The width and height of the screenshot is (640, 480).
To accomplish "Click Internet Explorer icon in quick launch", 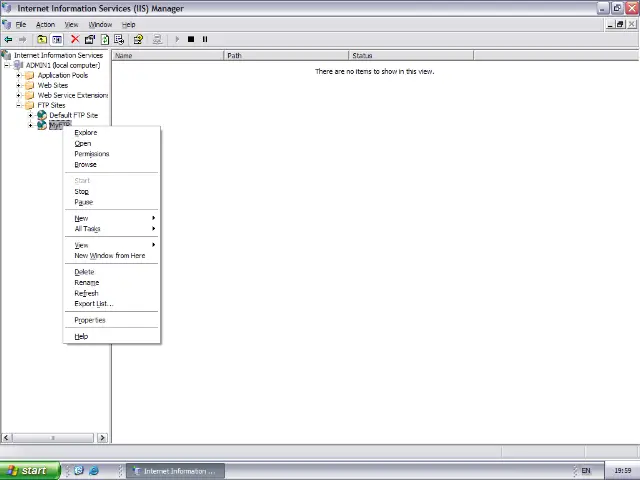I will pos(93,470).
